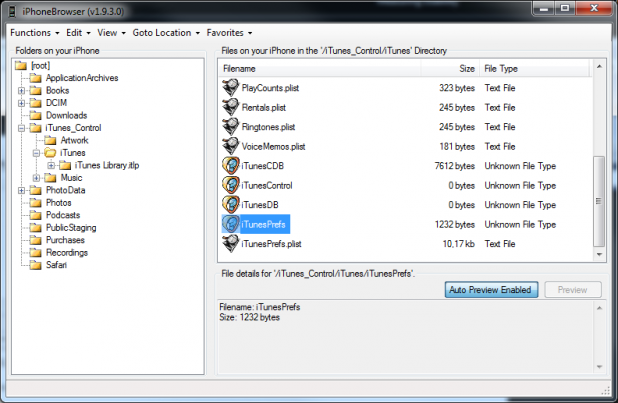Select the PlayCounts.plist file icon

(231, 89)
